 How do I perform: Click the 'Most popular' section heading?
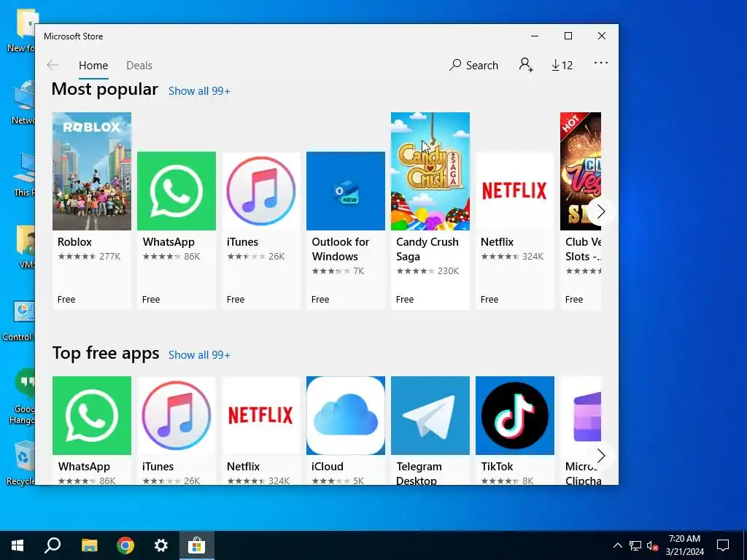105,89
